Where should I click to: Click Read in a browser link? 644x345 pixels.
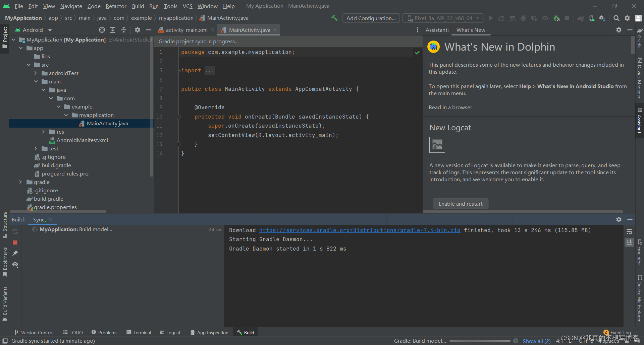(x=450, y=107)
